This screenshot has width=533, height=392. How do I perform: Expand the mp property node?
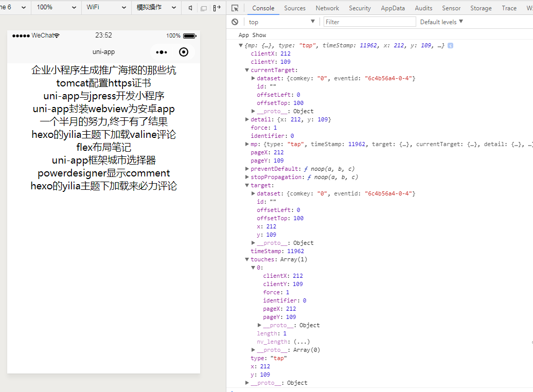247,144
